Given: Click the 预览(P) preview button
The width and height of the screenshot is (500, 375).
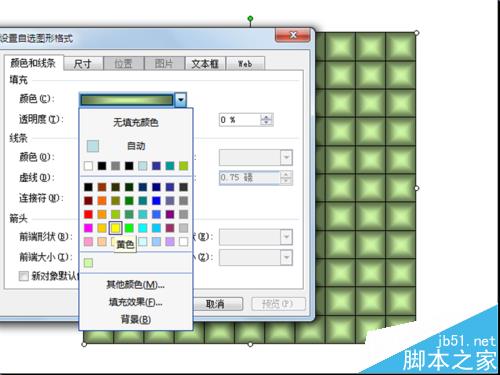Looking at the screenshot, I should tap(278, 304).
